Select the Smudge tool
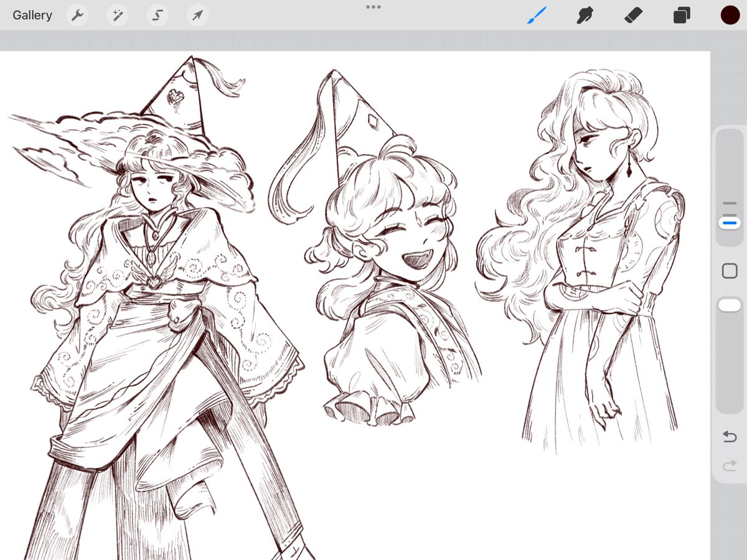This screenshot has width=747, height=560. click(x=584, y=16)
